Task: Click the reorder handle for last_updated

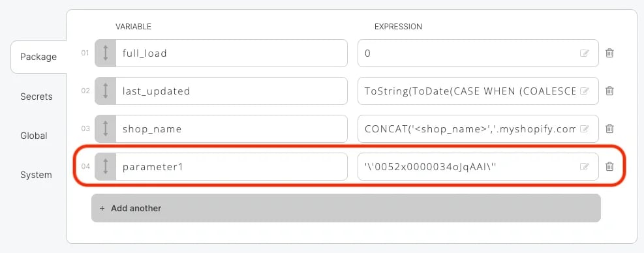Action: [x=105, y=91]
